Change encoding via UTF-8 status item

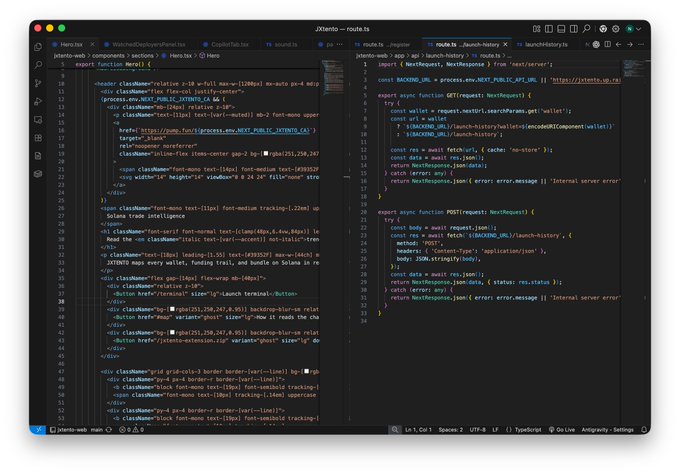tap(477, 430)
